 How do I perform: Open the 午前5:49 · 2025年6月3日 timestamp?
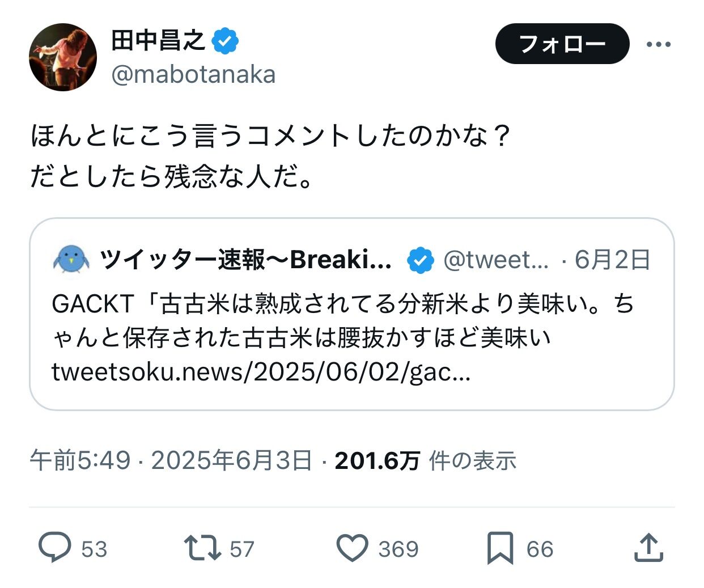[171, 460]
